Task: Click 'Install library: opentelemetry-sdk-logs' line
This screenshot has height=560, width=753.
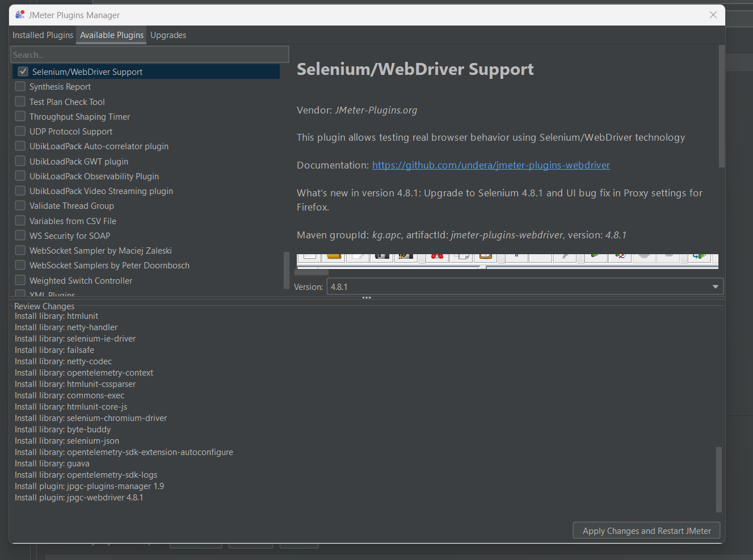Action: tap(86, 475)
